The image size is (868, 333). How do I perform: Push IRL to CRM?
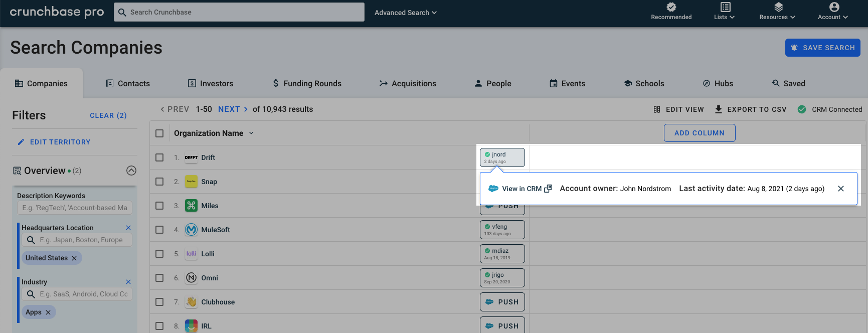pos(502,325)
